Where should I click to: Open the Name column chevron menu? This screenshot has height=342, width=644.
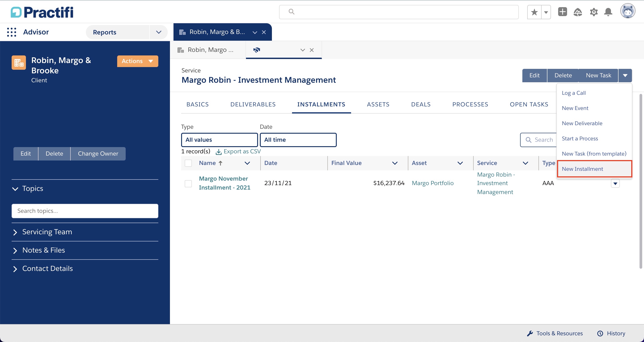(247, 163)
